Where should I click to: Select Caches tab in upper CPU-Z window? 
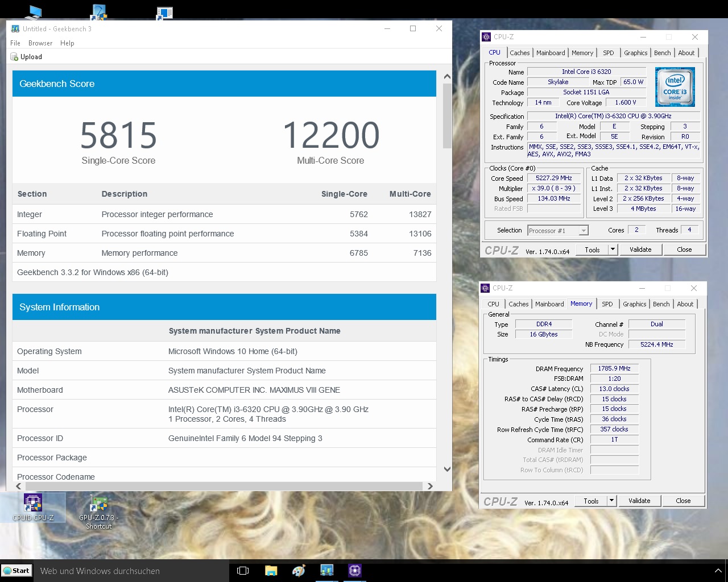tap(519, 53)
